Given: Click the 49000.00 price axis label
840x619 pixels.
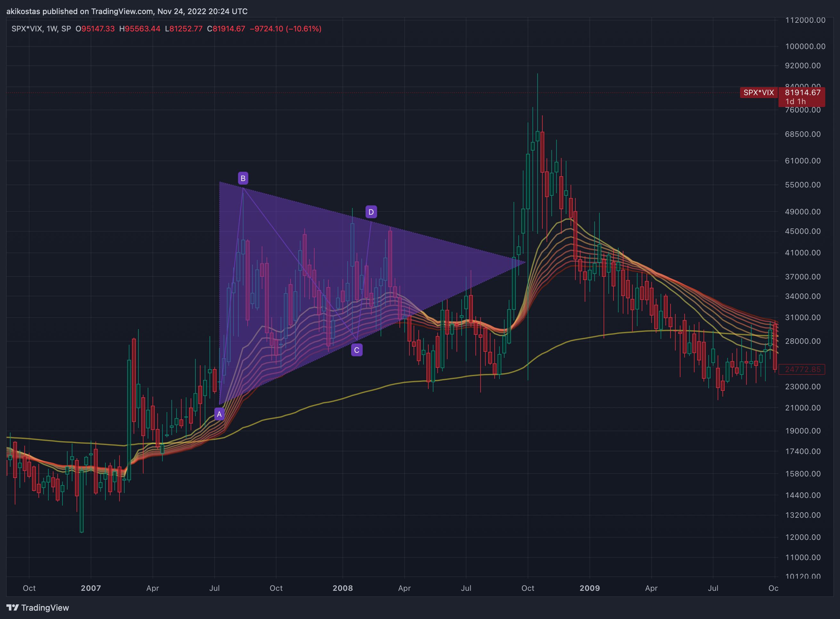Looking at the screenshot, I should tap(803, 212).
